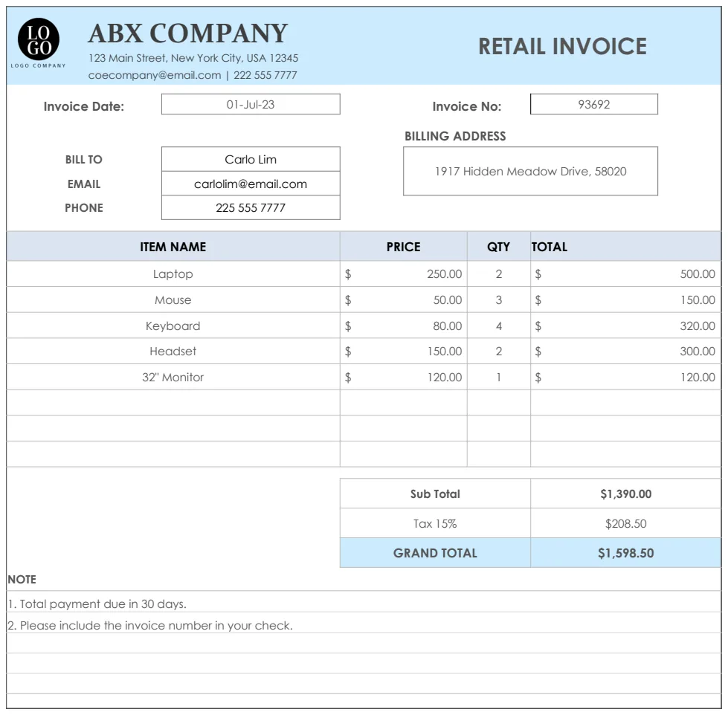Select the subtotal amount $1,390.00
The image size is (728, 715).
pos(626,494)
